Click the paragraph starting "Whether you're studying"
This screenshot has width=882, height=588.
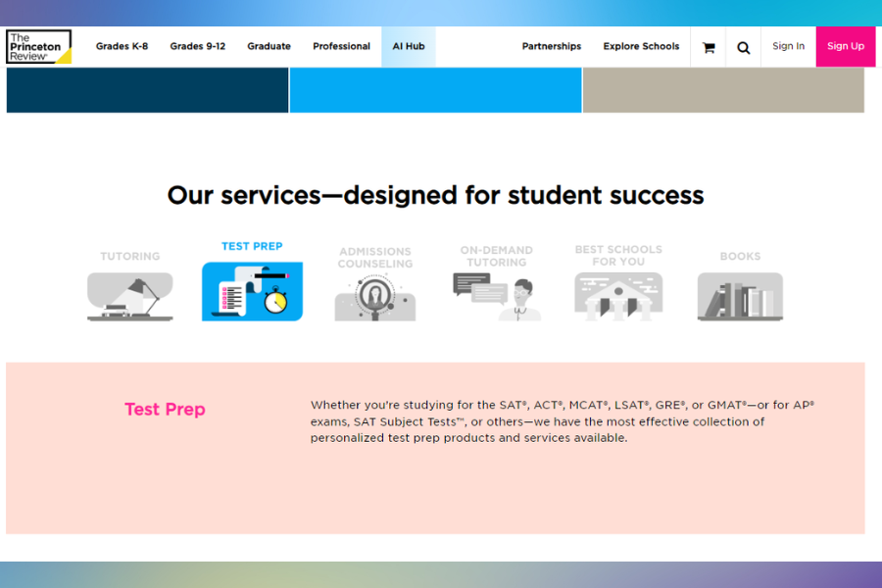pyautogui.click(x=563, y=421)
